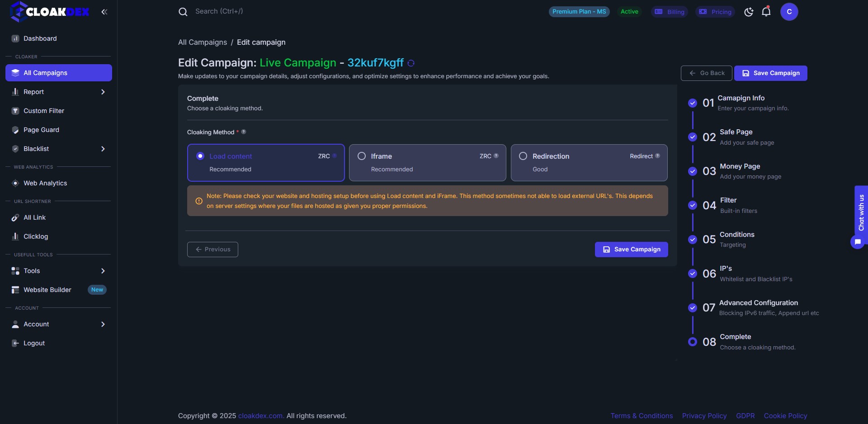Viewport: 868px width, 424px height.
Task: Click help icon beside Cloaking Method label
Action: click(244, 132)
